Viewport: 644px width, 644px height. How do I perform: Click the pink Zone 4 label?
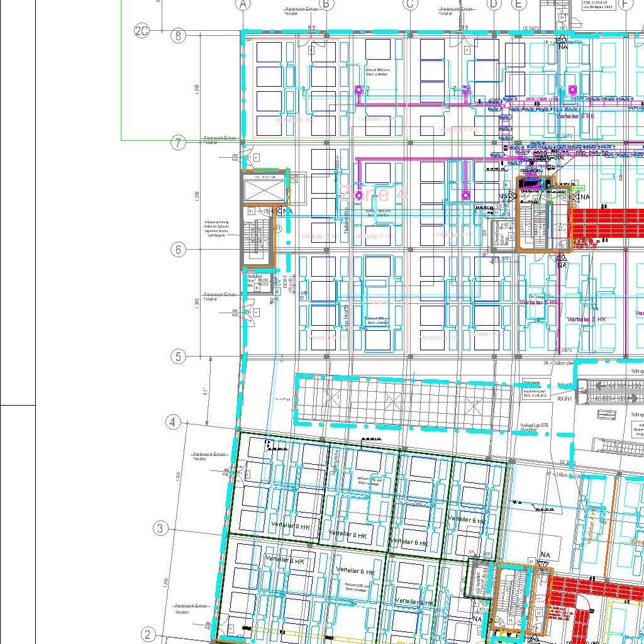(x=374, y=194)
